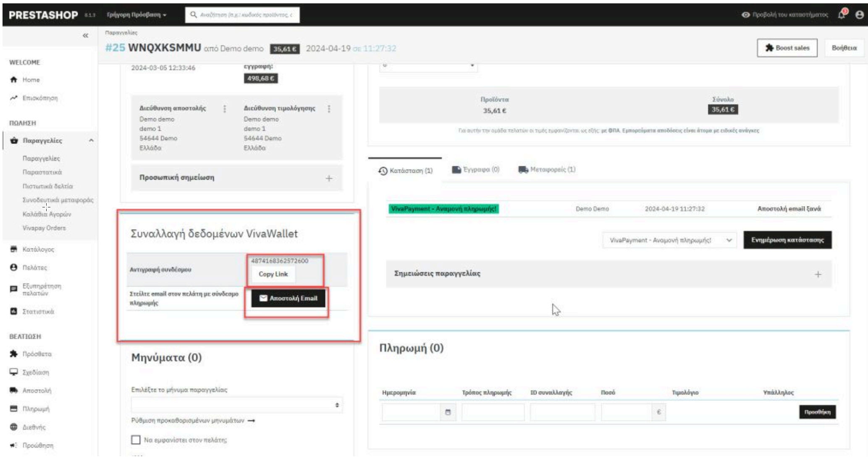Click the 498,68 € amount badge
Viewport: 868px width, 458px height.
click(260, 79)
